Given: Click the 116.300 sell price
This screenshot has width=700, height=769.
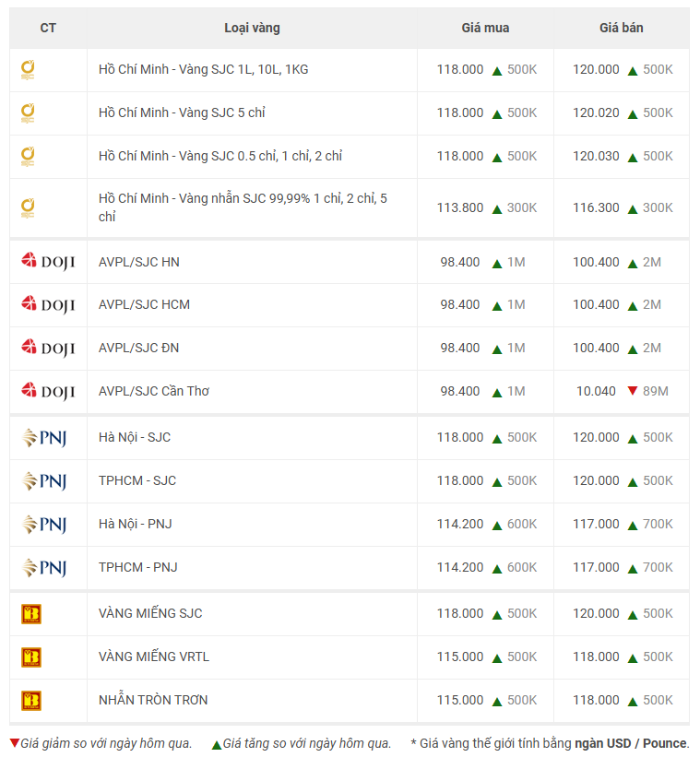Looking at the screenshot, I should [596, 208].
